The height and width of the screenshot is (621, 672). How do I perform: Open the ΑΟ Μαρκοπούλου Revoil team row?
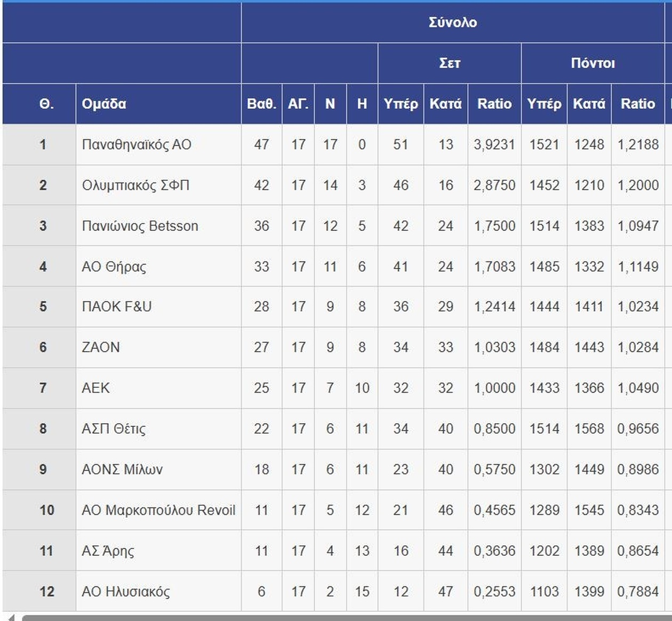(x=158, y=510)
